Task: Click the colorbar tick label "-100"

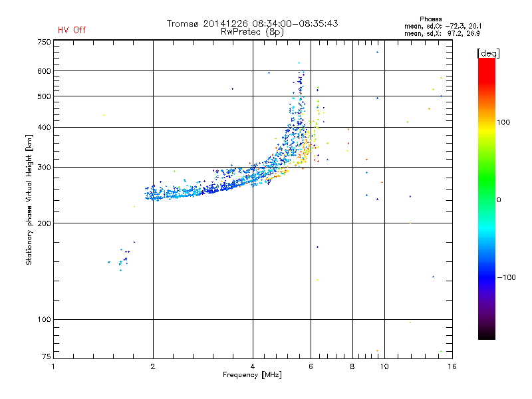Action: click(506, 277)
